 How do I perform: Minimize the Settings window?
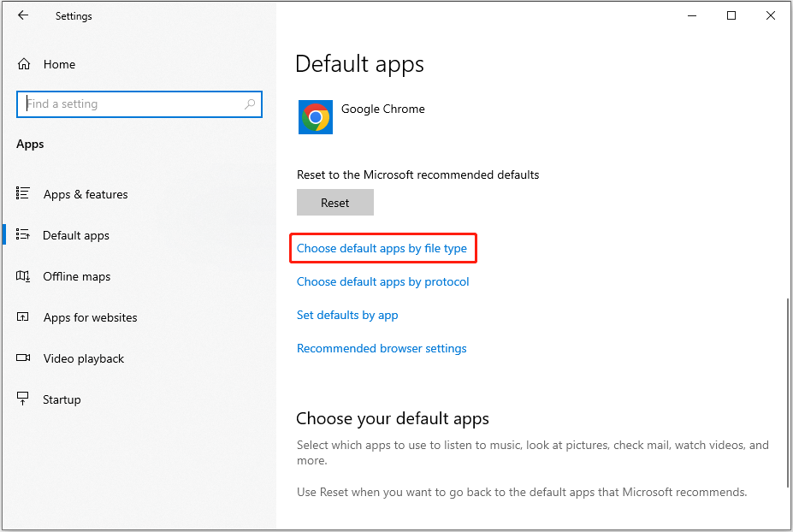coord(692,15)
